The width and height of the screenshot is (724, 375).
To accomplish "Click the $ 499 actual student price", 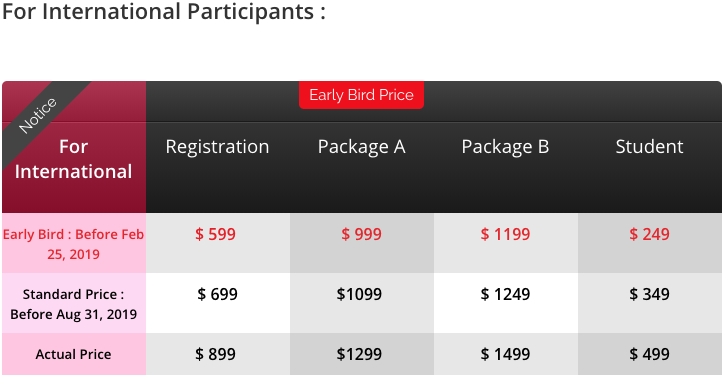I will tap(649, 354).
